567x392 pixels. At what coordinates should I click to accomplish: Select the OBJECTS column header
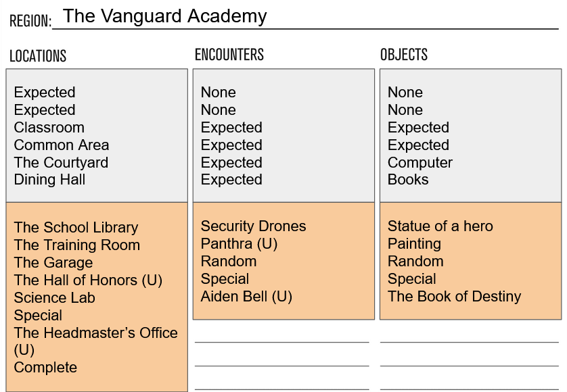point(404,55)
